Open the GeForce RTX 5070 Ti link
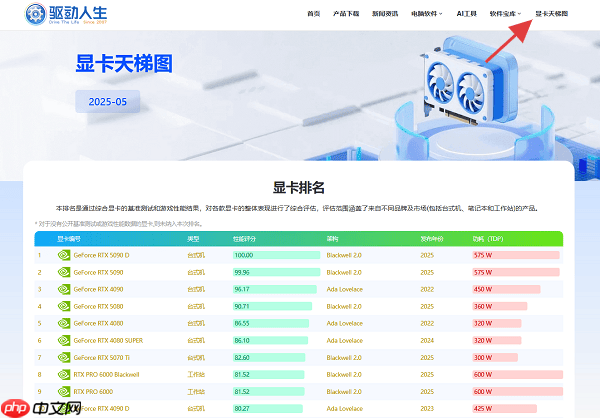Screen dimensions: 600x418 click(x=101, y=358)
